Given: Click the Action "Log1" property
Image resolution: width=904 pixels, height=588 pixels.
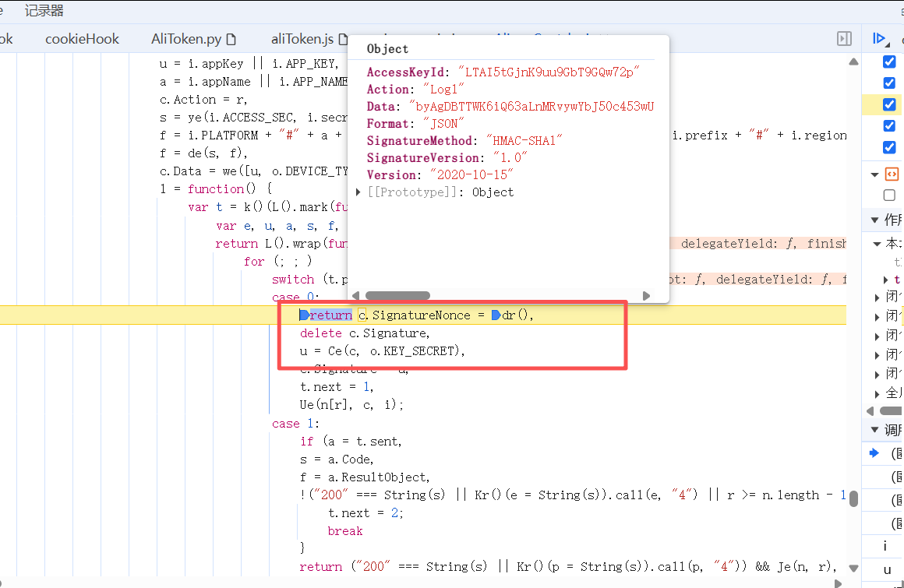Looking at the screenshot, I should coord(415,90).
